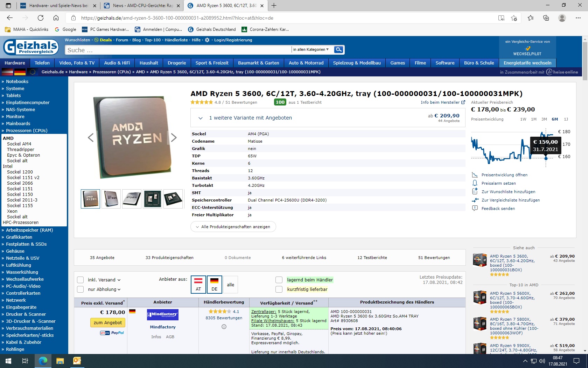This screenshot has height=368, width=588.
Task: Switch to the 51 Bewertungen tab
Action: [x=434, y=258]
